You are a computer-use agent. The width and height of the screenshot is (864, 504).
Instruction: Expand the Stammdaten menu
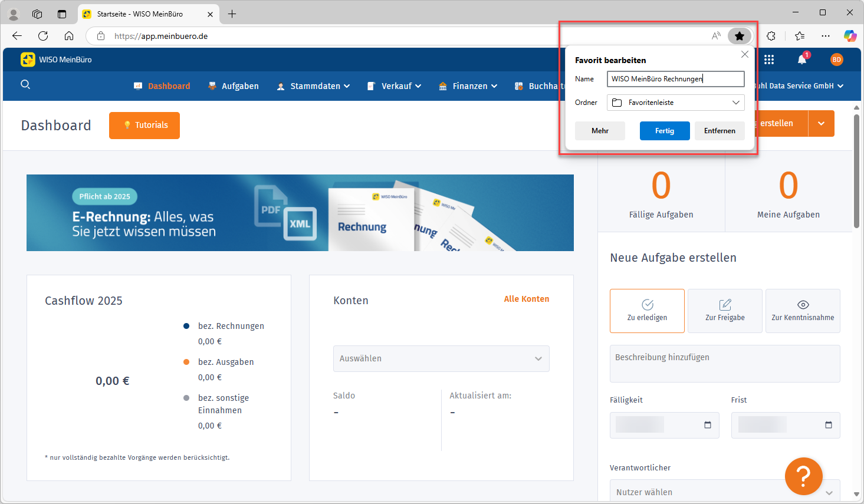pos(314,86)
